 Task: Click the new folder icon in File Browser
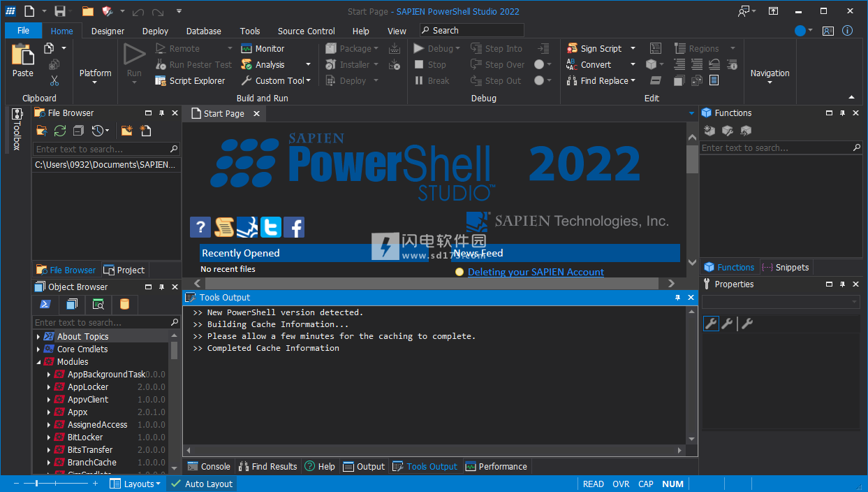127,131
